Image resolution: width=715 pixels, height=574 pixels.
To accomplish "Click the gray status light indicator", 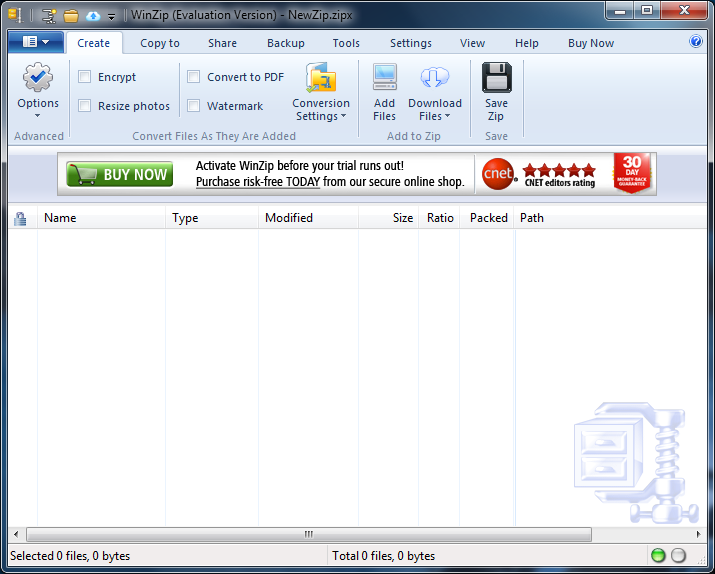I will [678, 555].
